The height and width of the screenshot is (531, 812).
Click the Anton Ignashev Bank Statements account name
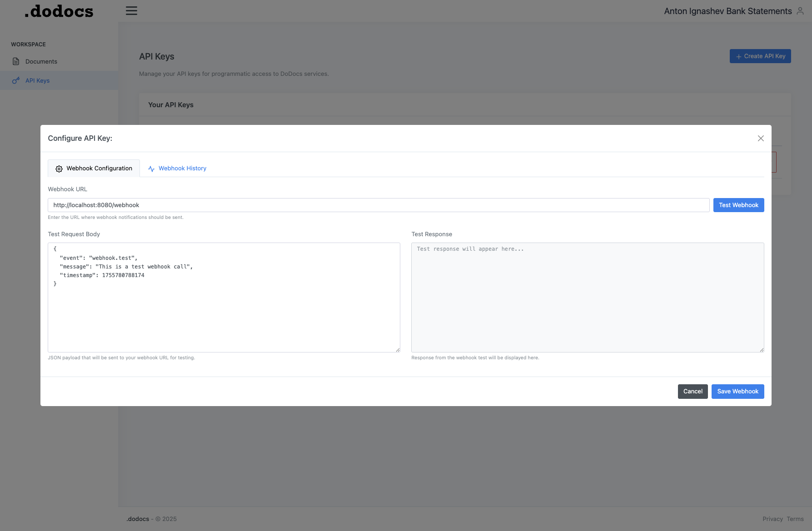point(727,10)
